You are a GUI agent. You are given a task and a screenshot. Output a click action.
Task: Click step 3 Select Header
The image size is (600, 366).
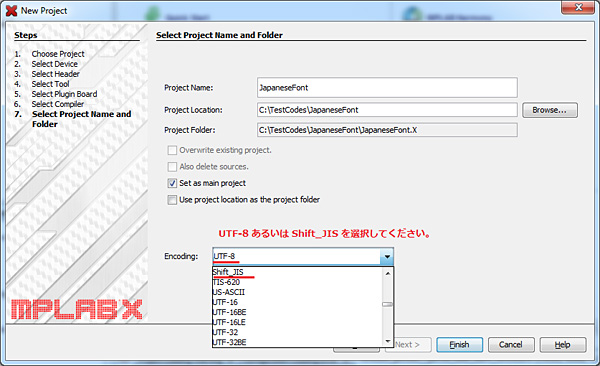55,74
